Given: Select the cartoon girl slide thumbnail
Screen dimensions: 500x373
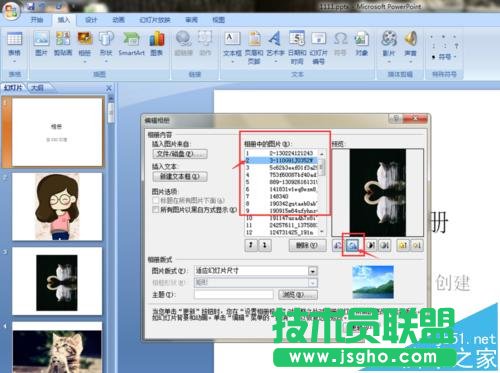Looking at the screenshot, I should (57, 207).
